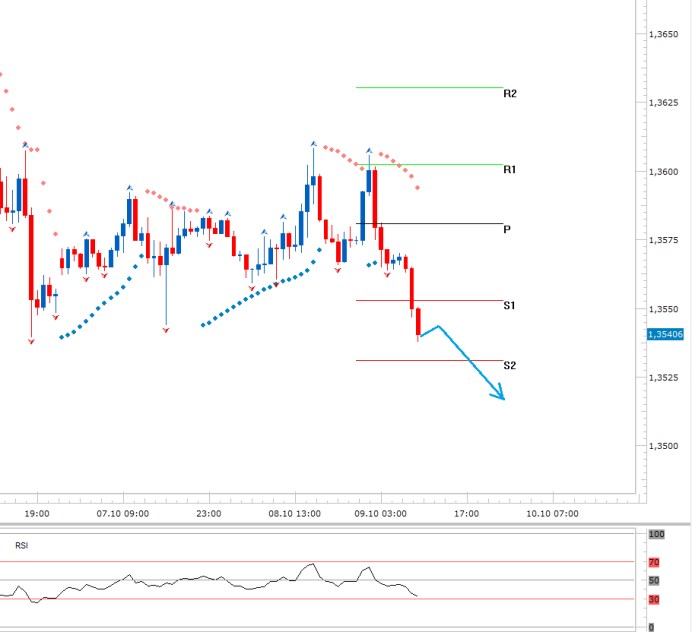Click the 1,3600 price axis label
The width and height of the screenshot is (692, 632).
[x=663, y=172]
